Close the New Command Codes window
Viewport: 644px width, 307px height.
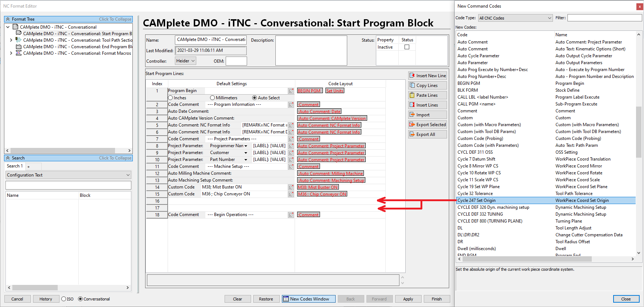[x=640, y=7]
